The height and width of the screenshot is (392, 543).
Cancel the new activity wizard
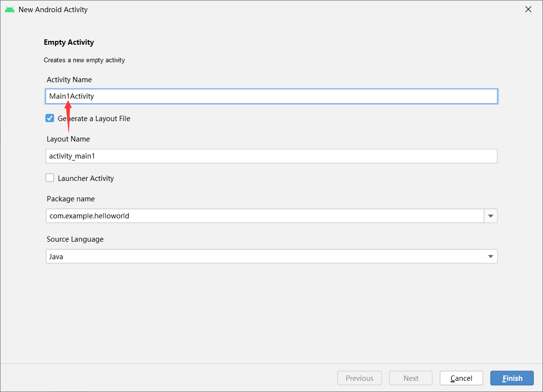[x=461, y=378]
